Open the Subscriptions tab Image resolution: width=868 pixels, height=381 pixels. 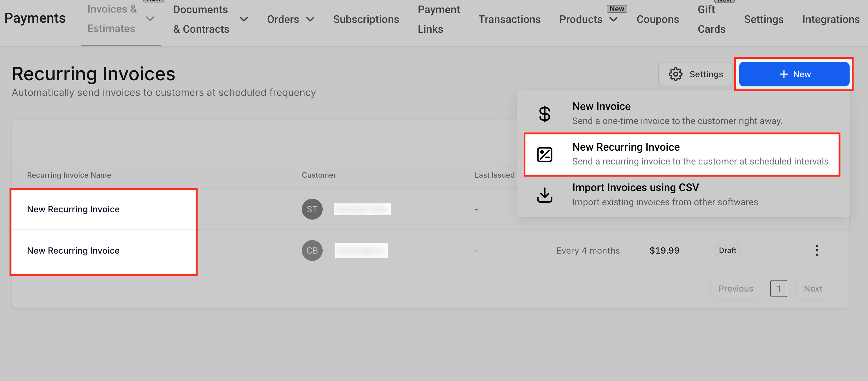click(x=366, y=19)
